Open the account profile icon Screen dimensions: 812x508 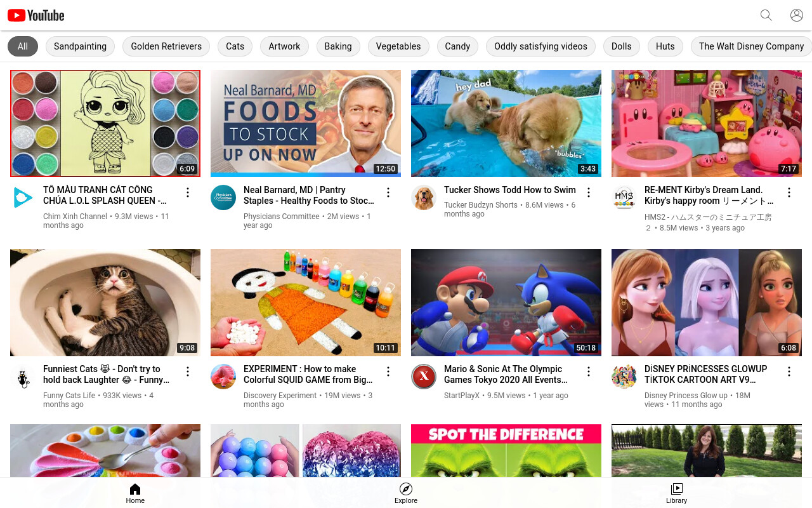coord(797,15)
